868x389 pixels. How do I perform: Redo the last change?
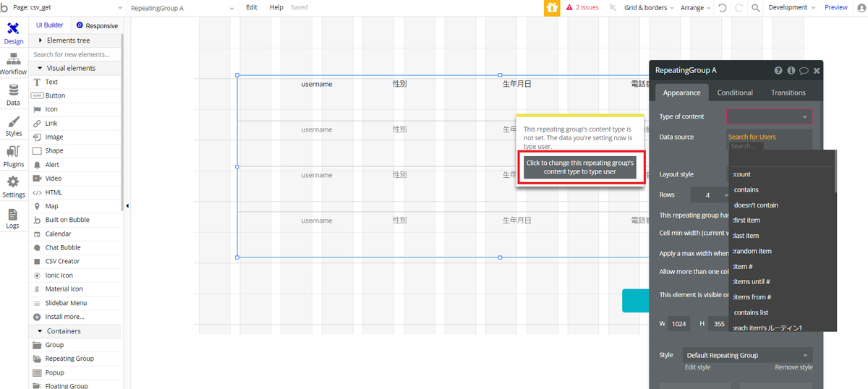(739, 7)
